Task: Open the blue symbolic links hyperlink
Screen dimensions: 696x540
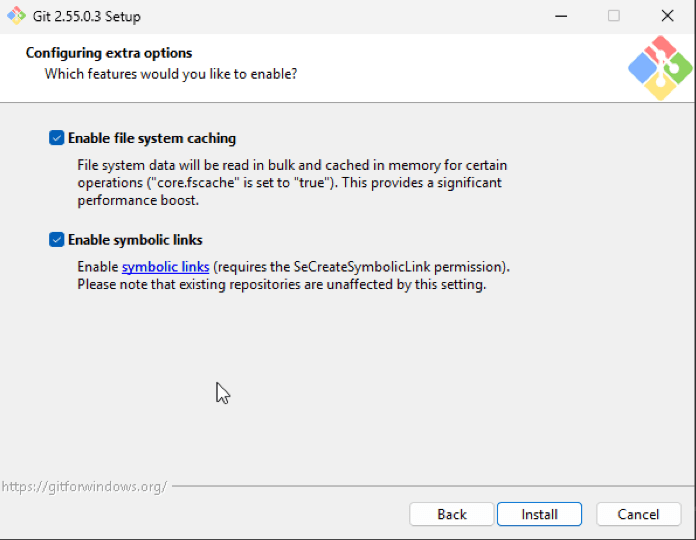Action: click(x=166, y=267)
